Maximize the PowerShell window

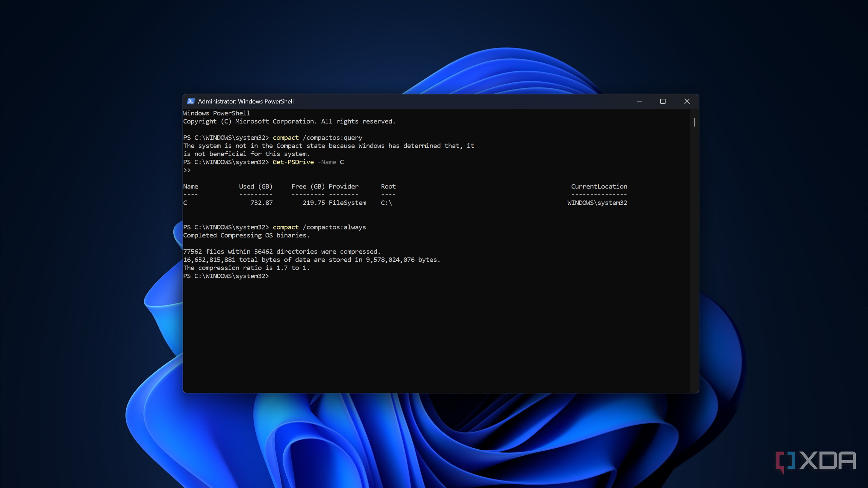(663, 101)
